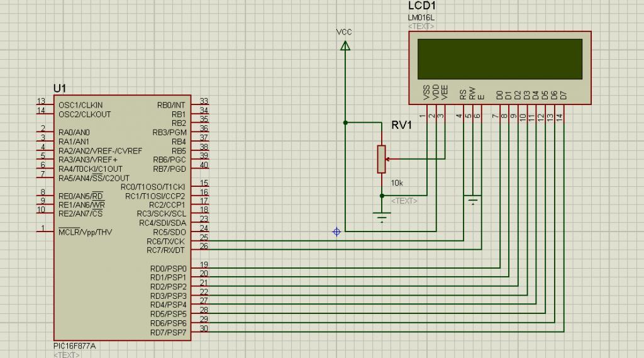Select the PIC16F877A microcontroller U1 body
Viewport: 644px width, 358px height.
tap(123, 218)
